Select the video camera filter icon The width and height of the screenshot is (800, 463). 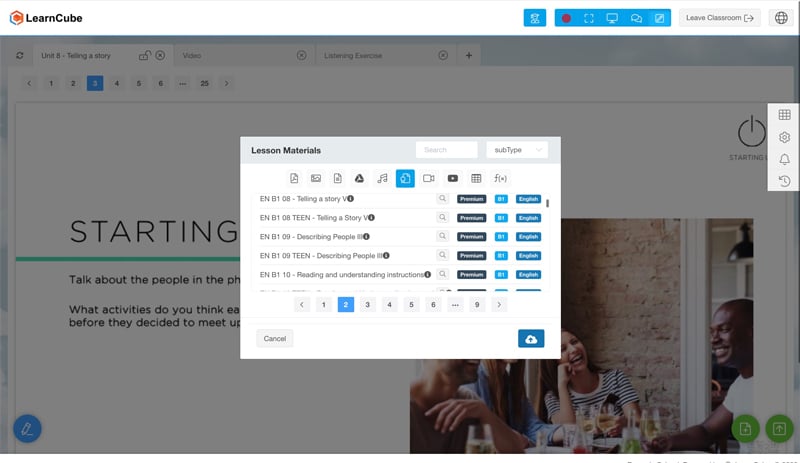pos(429,178)
